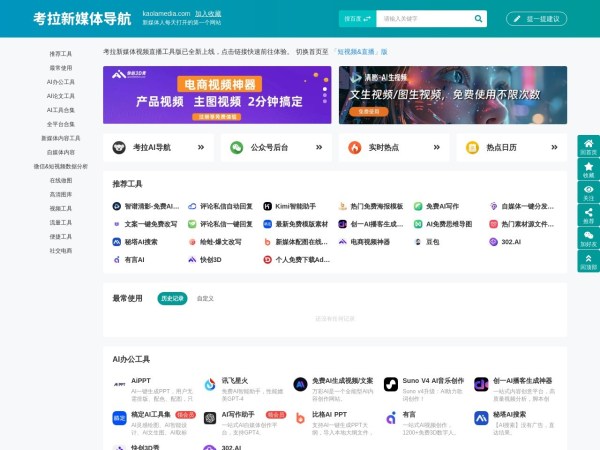This screenshot has width=600, height=450.
Task: Open the Kimi智能助手 tool
Action: (x=268, y=206)
